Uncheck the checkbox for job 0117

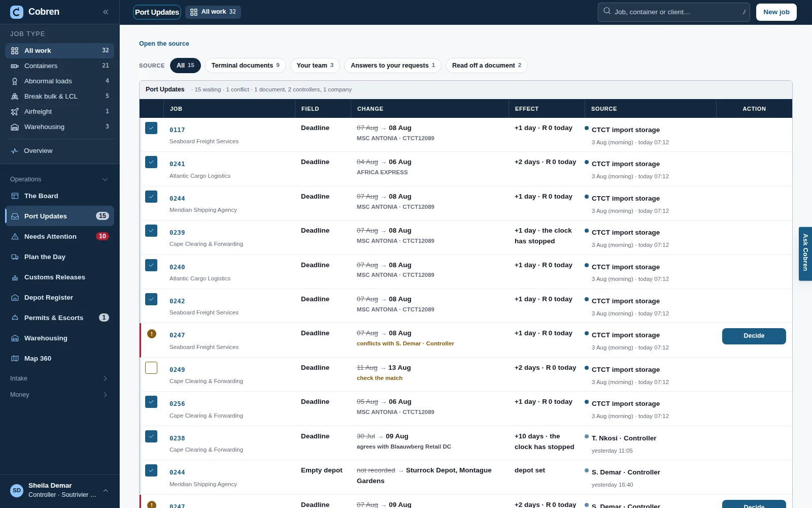pos(151,128)
